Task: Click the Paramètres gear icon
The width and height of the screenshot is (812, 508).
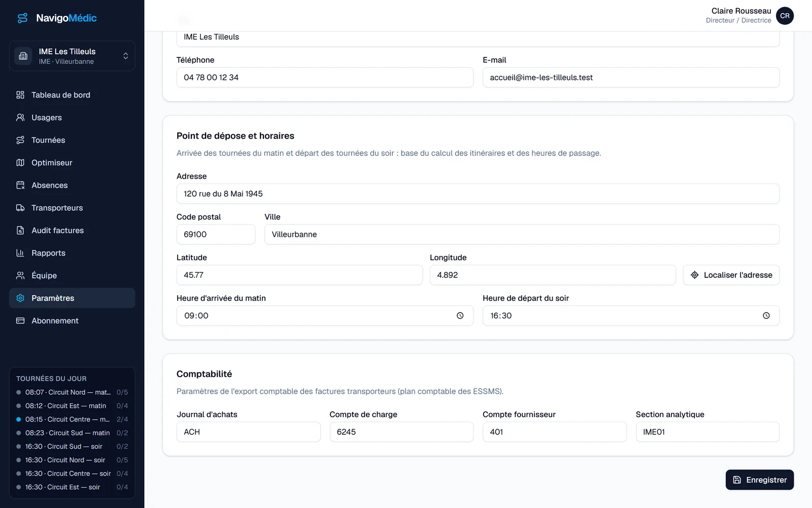Action: point(20,298)
